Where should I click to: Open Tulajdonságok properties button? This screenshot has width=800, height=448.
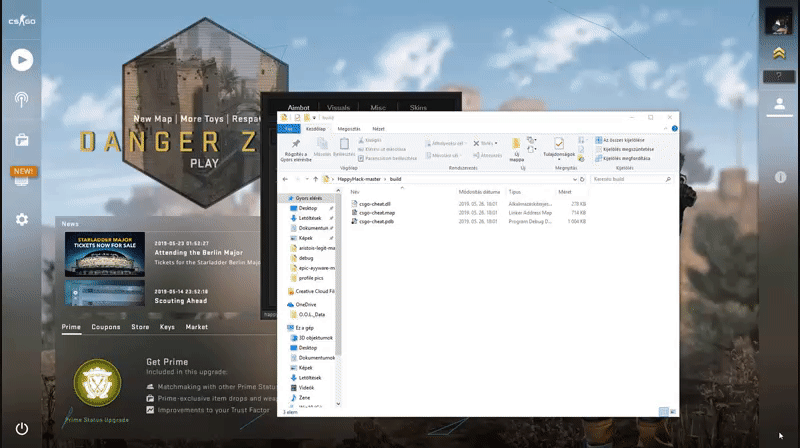point(559,148)
